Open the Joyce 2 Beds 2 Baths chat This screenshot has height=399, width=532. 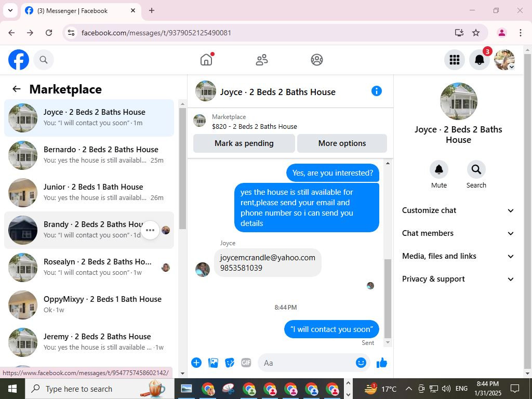(89, 118)
